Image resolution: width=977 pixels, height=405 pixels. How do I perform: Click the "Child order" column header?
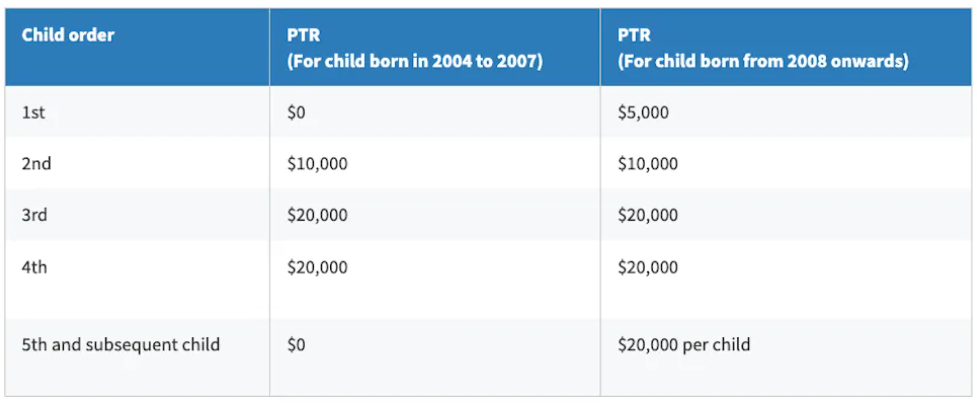68,35
